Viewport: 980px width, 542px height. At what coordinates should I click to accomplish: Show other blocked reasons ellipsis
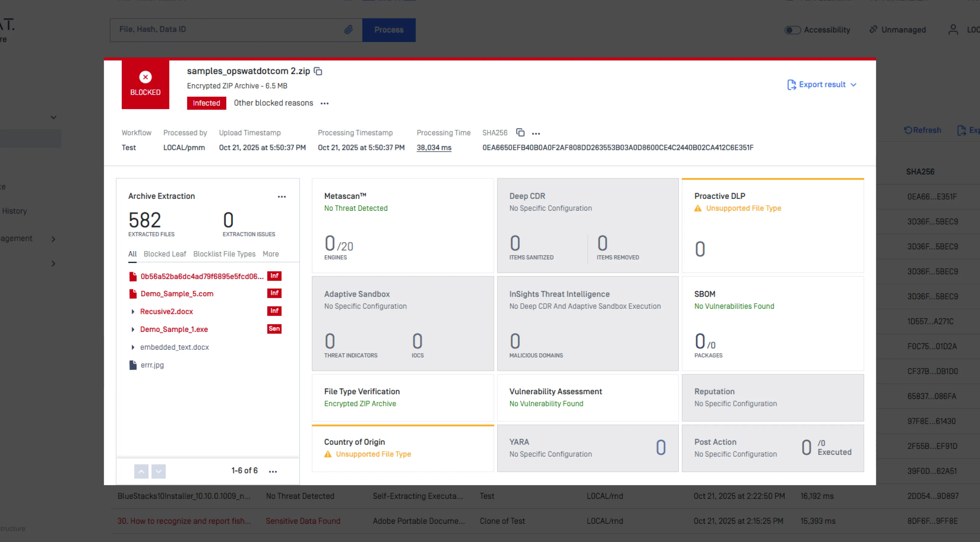[324, 104]
